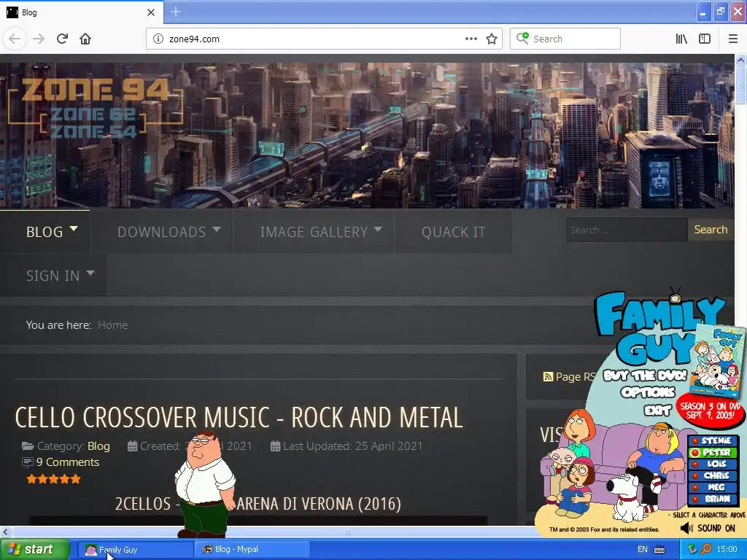The width and height of the screenshot is (747, 560).
Task: Toggle SOUND ON in Family Guy widget
Action: (x=716, y=528)
